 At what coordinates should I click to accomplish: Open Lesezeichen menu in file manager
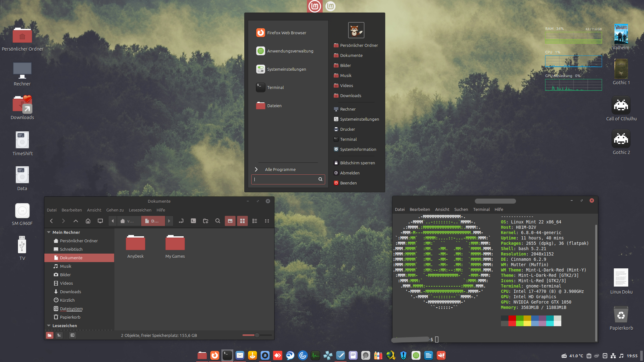tap(140, 210)
